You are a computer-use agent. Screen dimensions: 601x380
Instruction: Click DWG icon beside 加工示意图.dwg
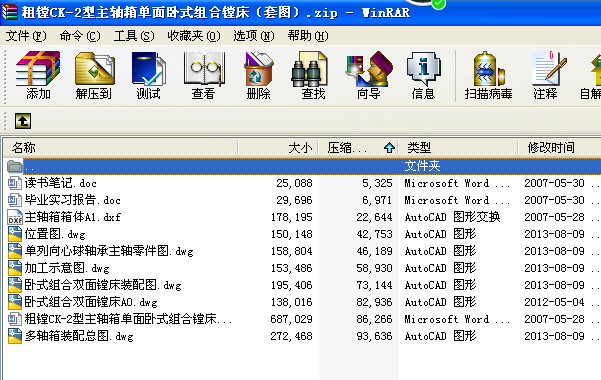point(15,268)
